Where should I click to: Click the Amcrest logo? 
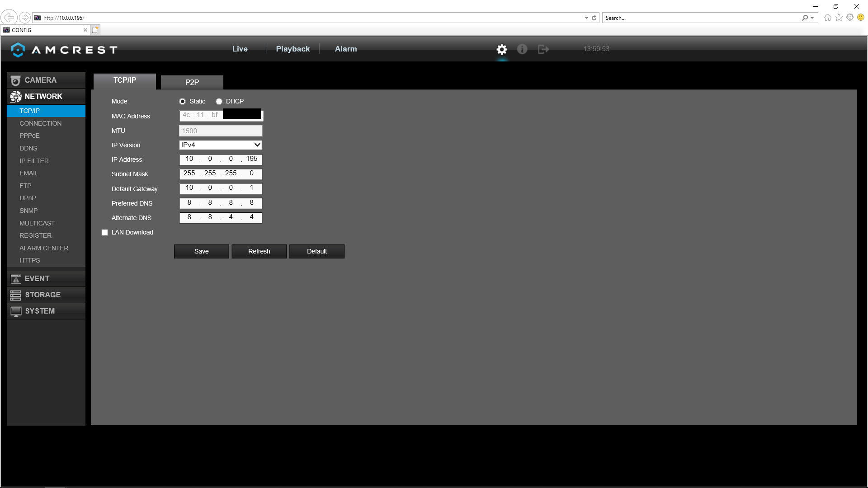[64, 50]
